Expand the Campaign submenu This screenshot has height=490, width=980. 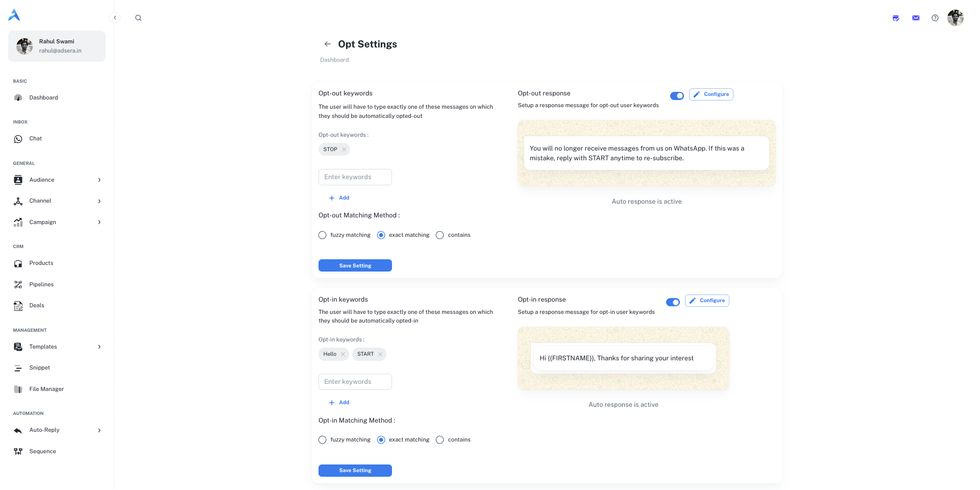tap(99, 222)
